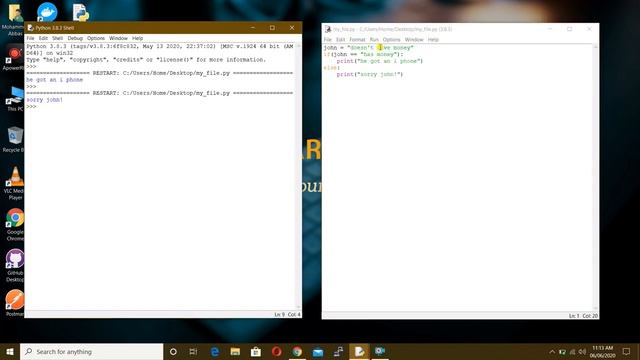
Task: Select Docker desktop icon
Action: (47, 12)
